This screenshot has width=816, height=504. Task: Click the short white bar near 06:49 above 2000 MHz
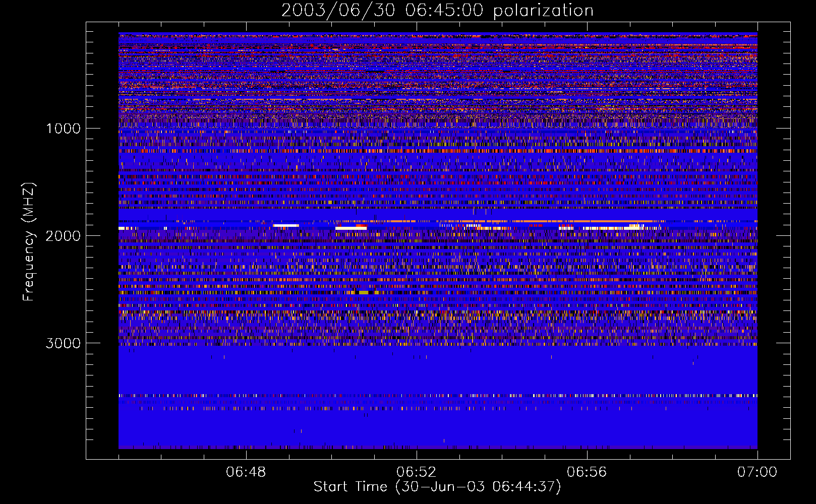point(286,225)
